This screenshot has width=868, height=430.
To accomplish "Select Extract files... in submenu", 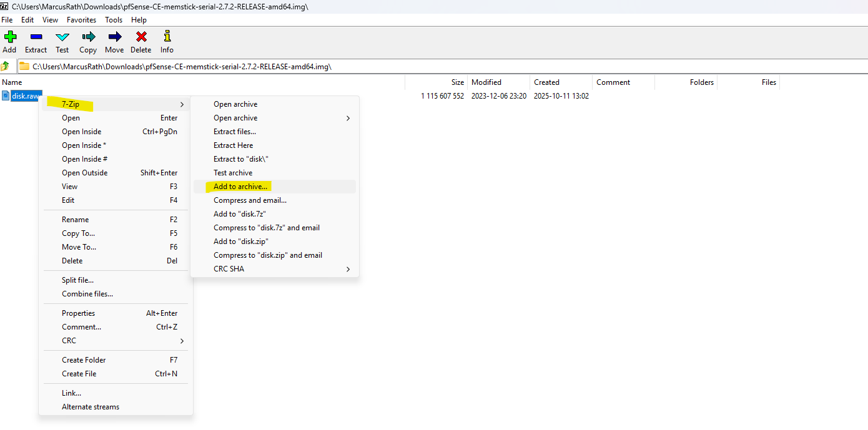I will (x=275, y=132).
